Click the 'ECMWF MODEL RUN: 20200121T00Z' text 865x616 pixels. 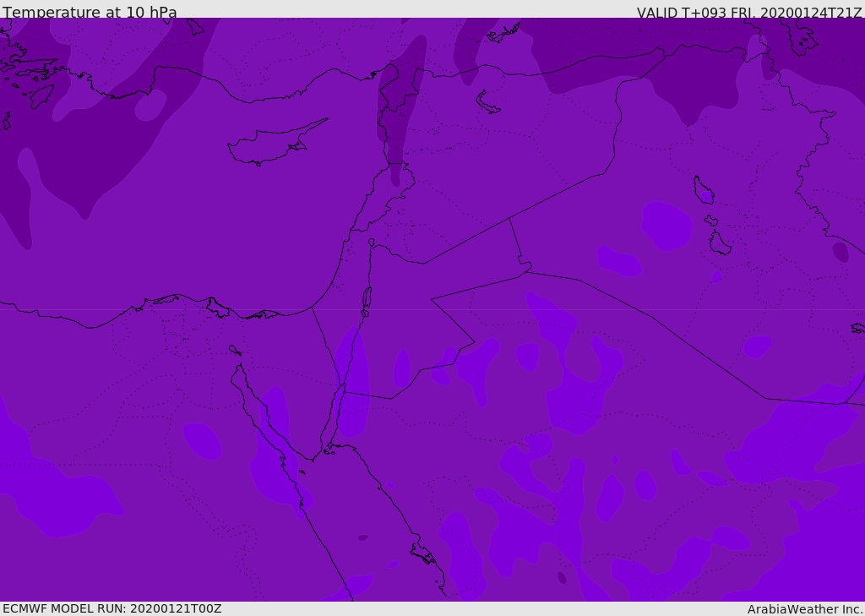112,608
